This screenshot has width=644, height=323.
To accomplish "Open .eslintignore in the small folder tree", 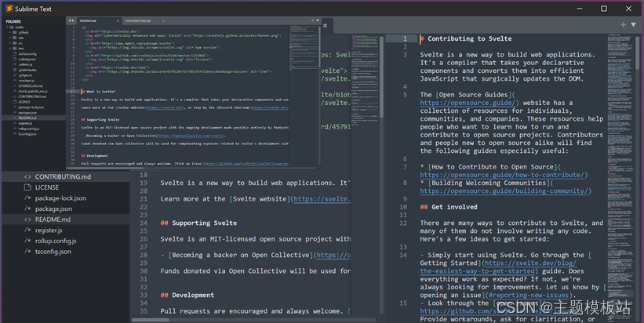I will click(x=27, y=59).
